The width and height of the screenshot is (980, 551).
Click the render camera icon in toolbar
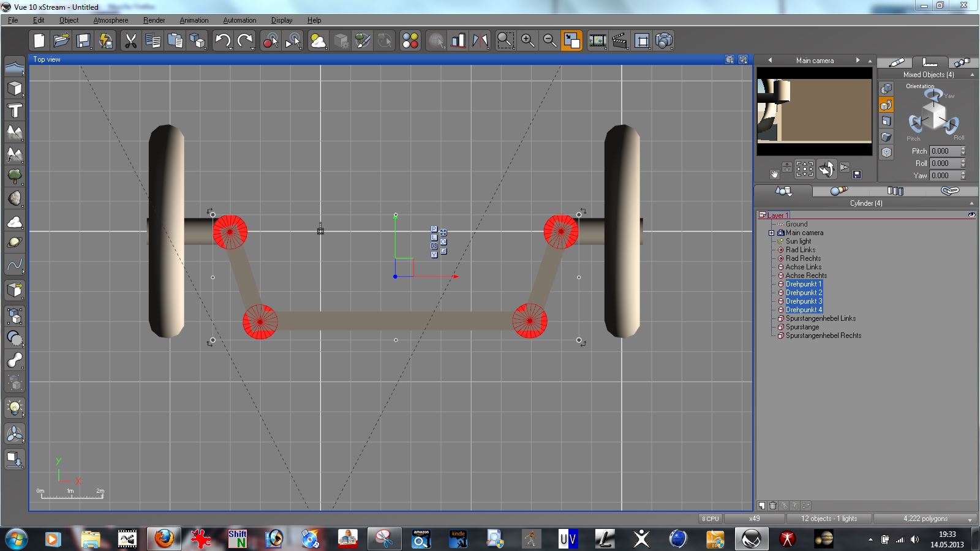pyautogui.click(x=665, y=41)
